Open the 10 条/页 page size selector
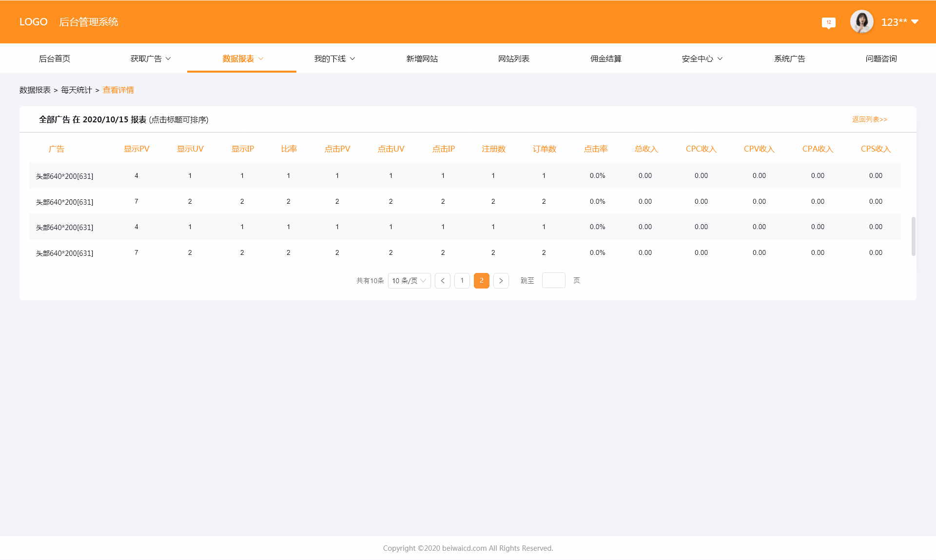Viewport: 936px width, 560px height. coord(409,281)
